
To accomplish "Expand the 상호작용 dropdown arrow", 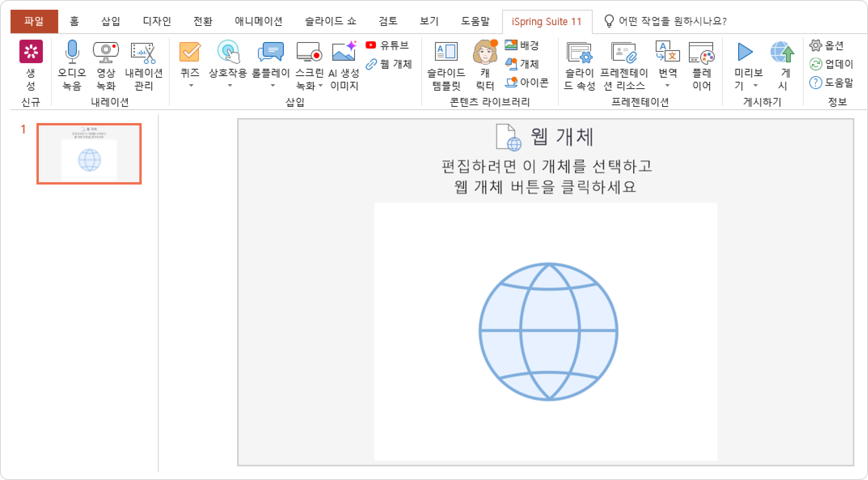I will pos(230,86).
